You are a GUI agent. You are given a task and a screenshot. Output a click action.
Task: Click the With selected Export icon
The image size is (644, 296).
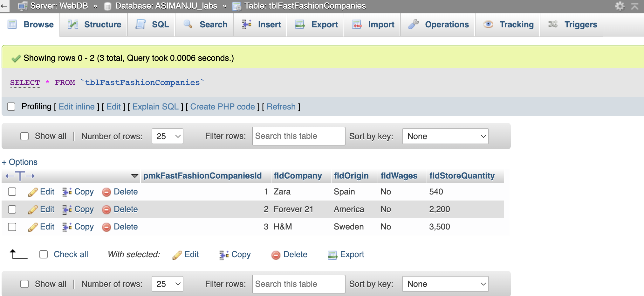(x=332, y=255)
